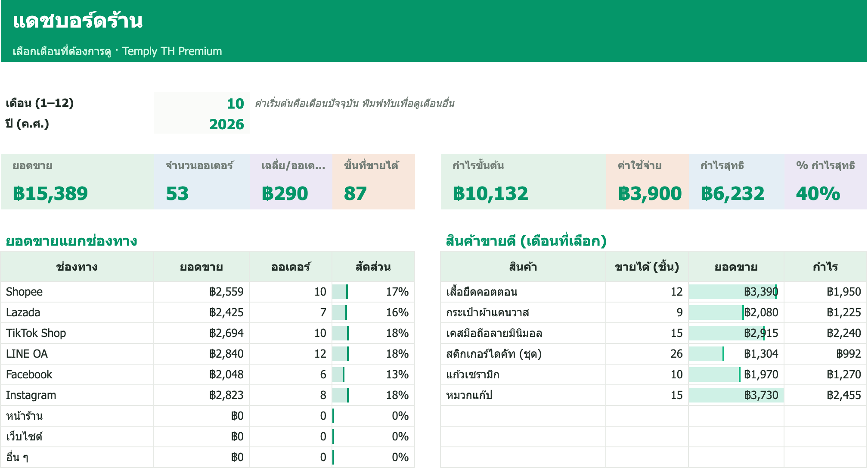Click the net profit percent 40%
868x468 pixels.
[x=818, y=193]
